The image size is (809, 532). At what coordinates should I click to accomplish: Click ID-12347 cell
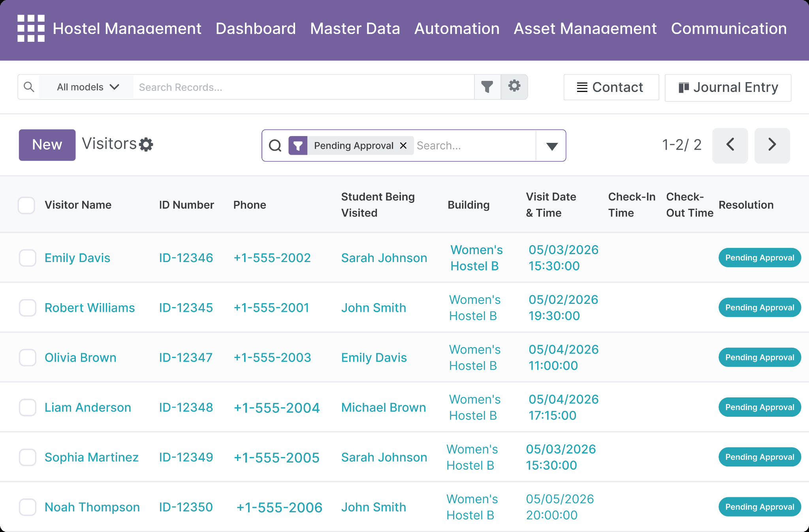pos(186,358)
